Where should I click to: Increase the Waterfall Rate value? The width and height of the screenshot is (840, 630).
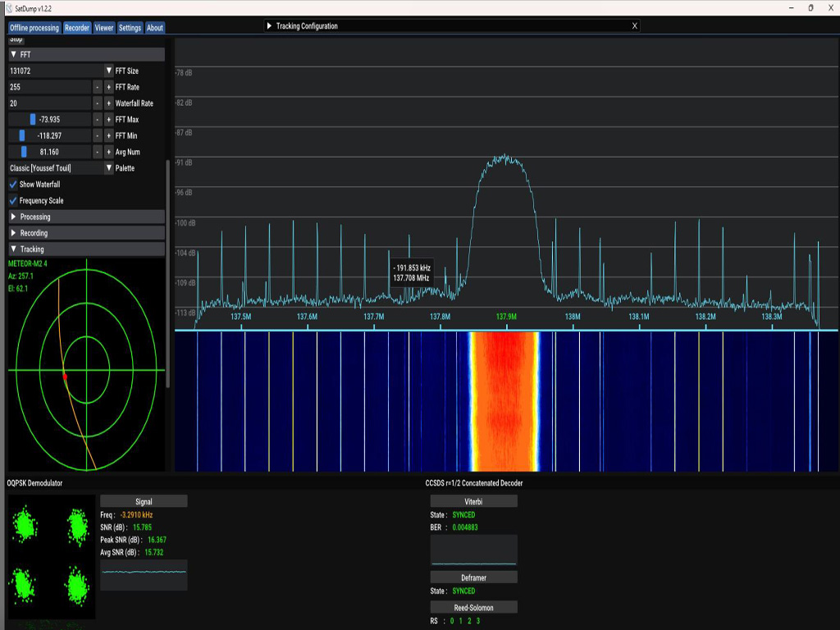coord(109,103)
